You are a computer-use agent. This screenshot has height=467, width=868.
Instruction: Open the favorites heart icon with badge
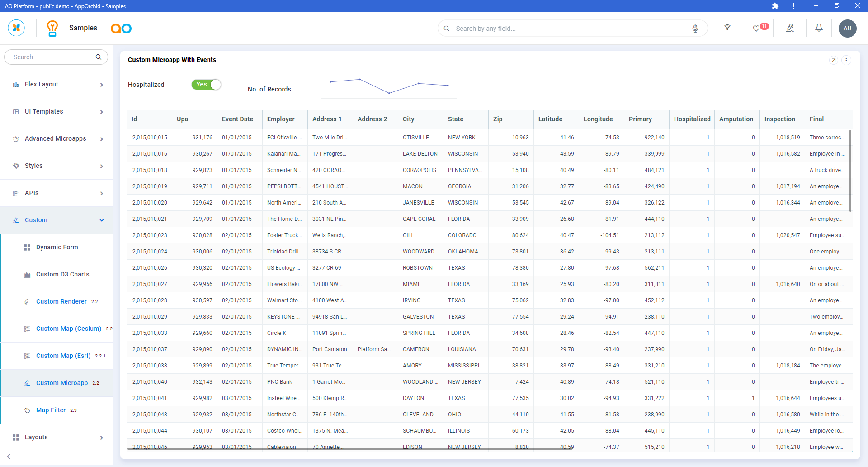pos(756,29)
